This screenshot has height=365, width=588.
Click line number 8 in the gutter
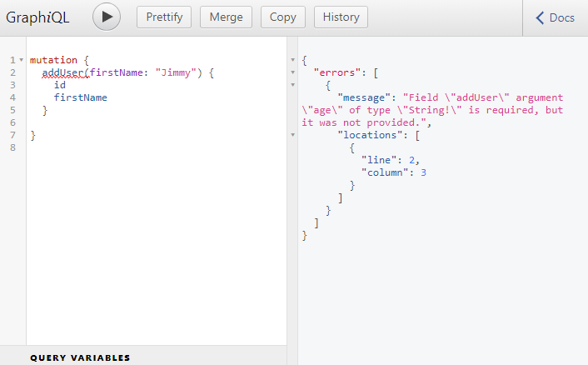pyautogui.click(x=12, y=147)
